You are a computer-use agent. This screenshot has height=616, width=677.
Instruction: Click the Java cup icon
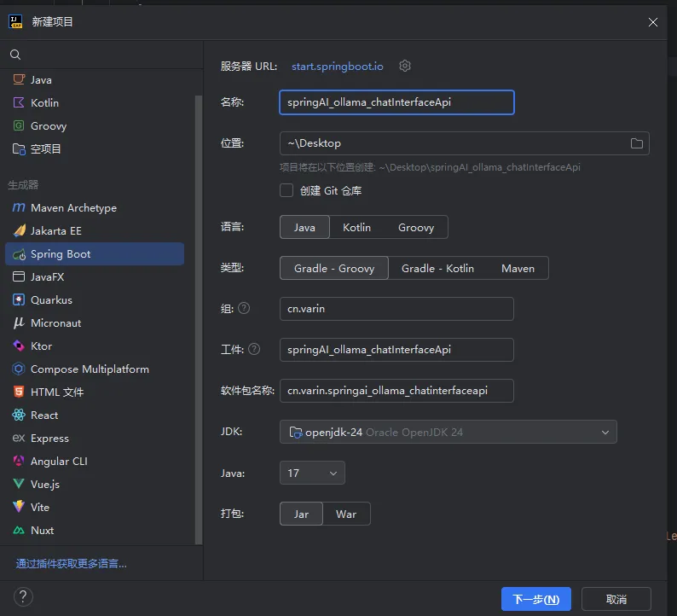point(19,79)
